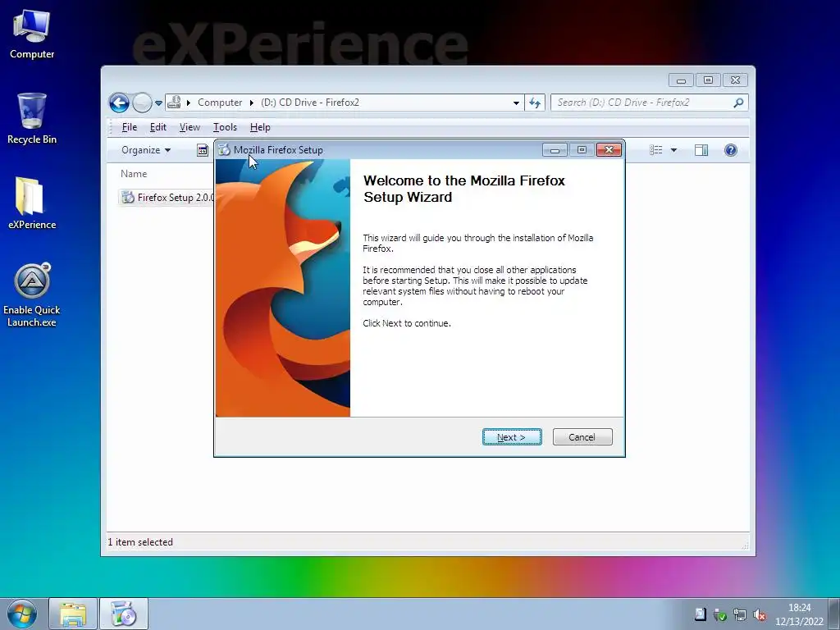Click the security shield tray icon
Image resolution: width=840 pixels, height=630 pixels.
[x=719, y=615]
